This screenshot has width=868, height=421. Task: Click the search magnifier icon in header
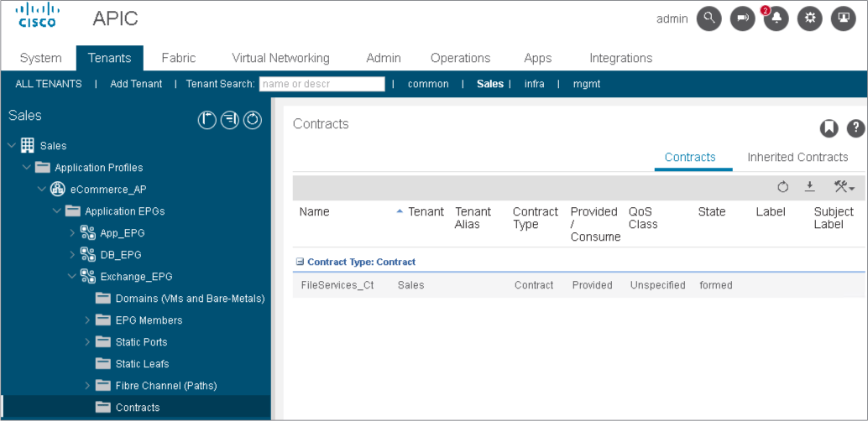[709, 18]
